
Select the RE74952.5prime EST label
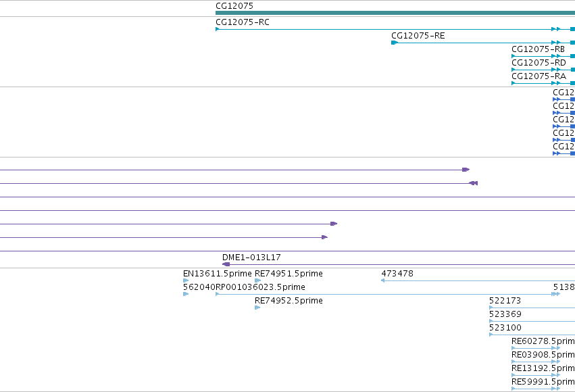[289, 301]
